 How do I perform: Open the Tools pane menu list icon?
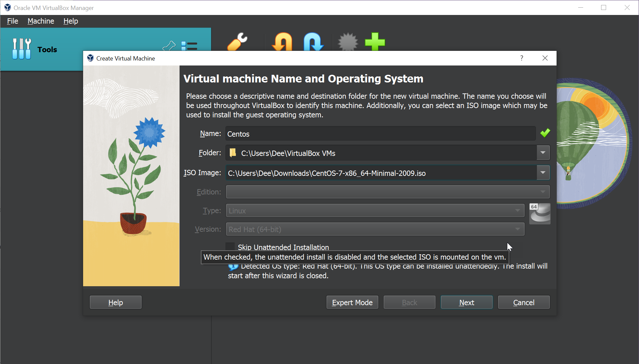(x=190, y=47)
